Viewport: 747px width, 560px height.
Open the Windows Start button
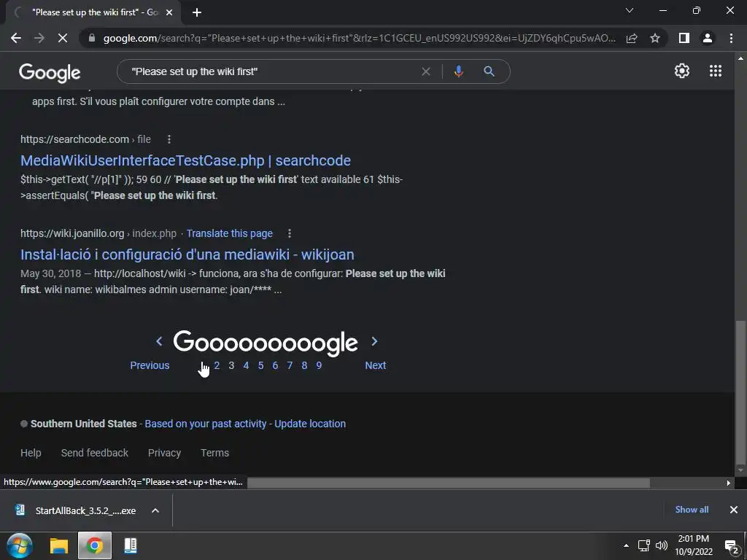[20, 545]
